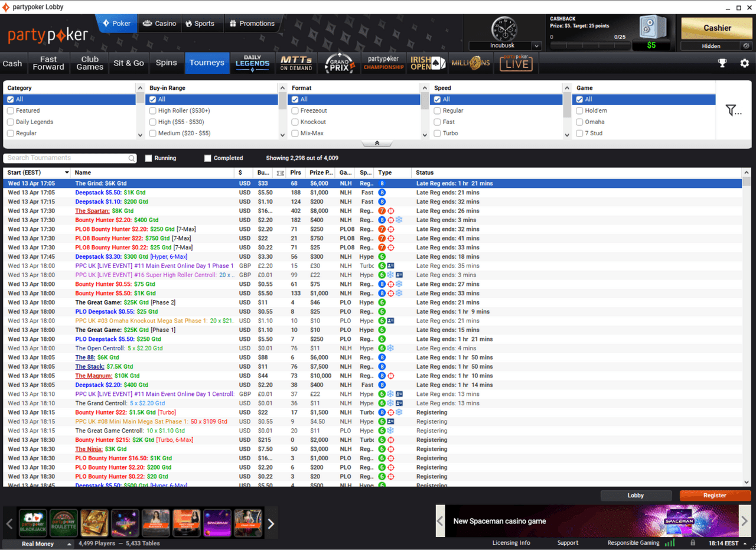Screen dimensions: 756x550
Task: Launch partypoker Blackjack casino game
Action: [x=33, y=523]
